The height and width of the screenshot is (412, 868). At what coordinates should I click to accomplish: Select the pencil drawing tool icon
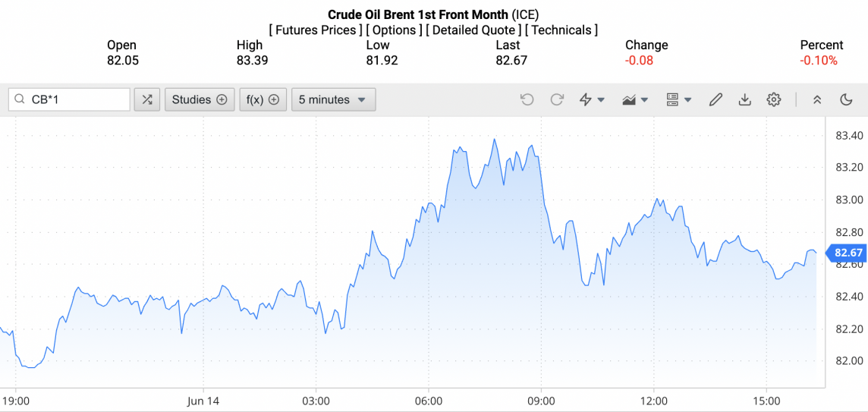715,99
